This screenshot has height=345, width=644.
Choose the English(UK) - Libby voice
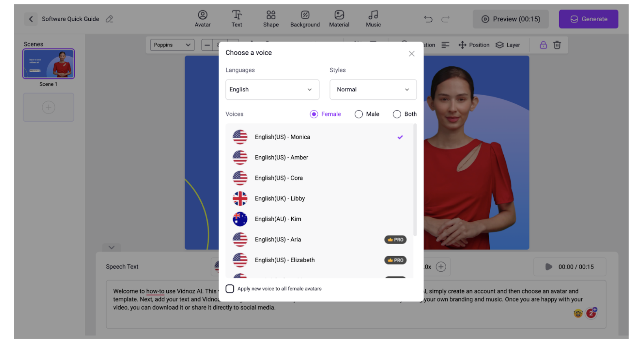pos(319,198)
